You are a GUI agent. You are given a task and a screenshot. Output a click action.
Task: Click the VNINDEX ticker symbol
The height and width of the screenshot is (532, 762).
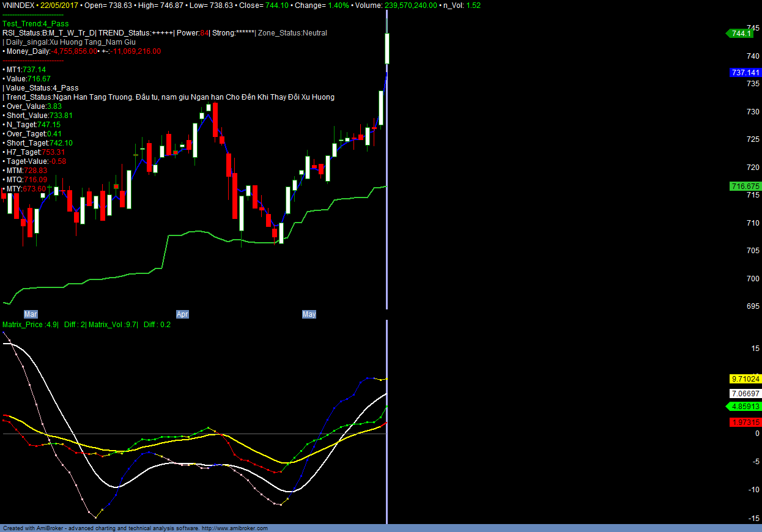18,5
